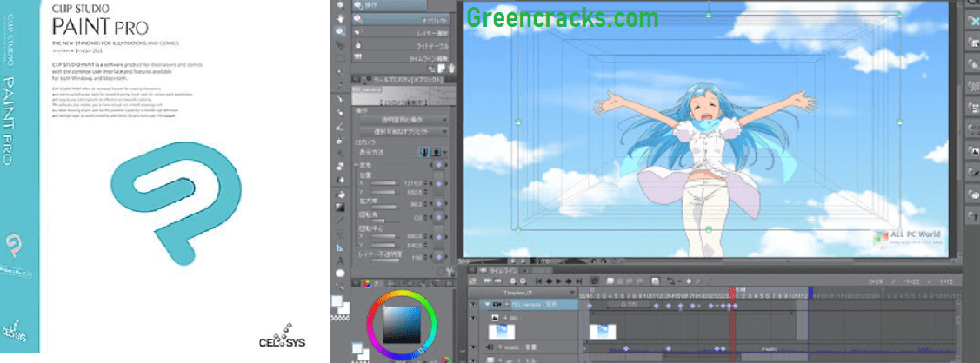Open the first operation dropdown in Tool Property

point(403,119)
